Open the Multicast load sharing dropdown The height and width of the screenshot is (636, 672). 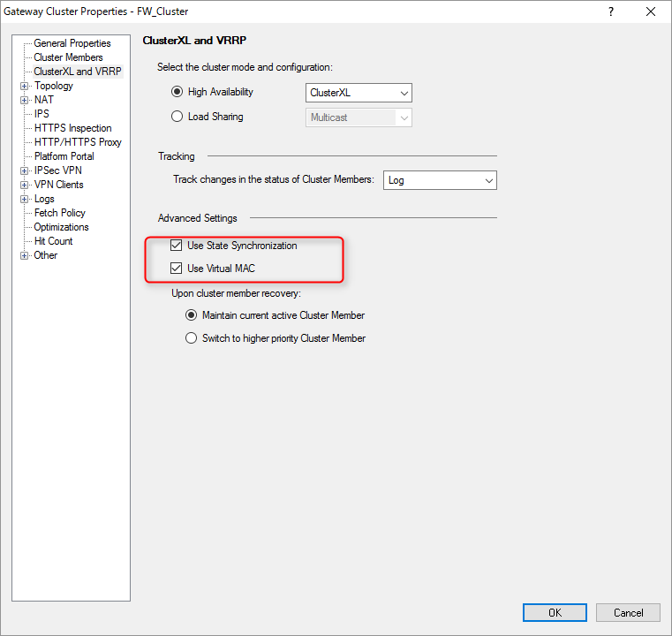click(x=359, y=117)
